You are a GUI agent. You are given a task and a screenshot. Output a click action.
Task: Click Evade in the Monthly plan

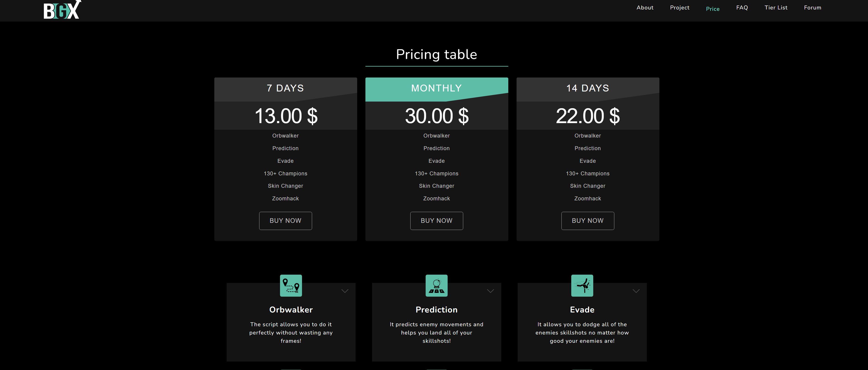point(436,161)
